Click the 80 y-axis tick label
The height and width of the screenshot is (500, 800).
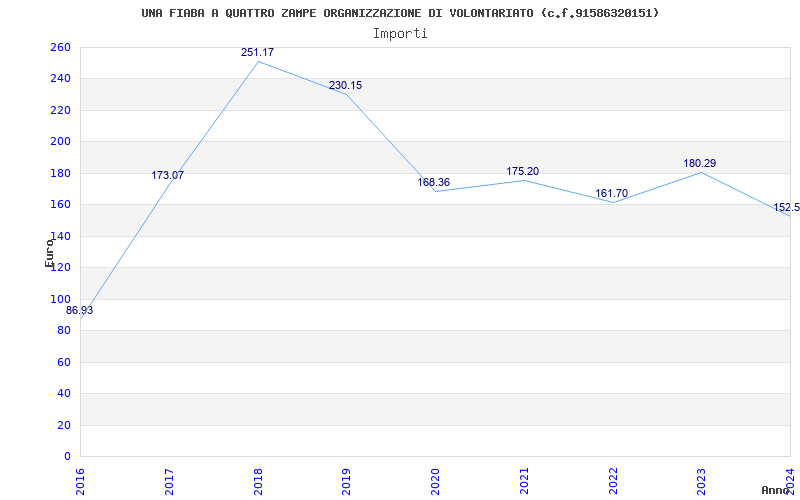coord(64,331)
